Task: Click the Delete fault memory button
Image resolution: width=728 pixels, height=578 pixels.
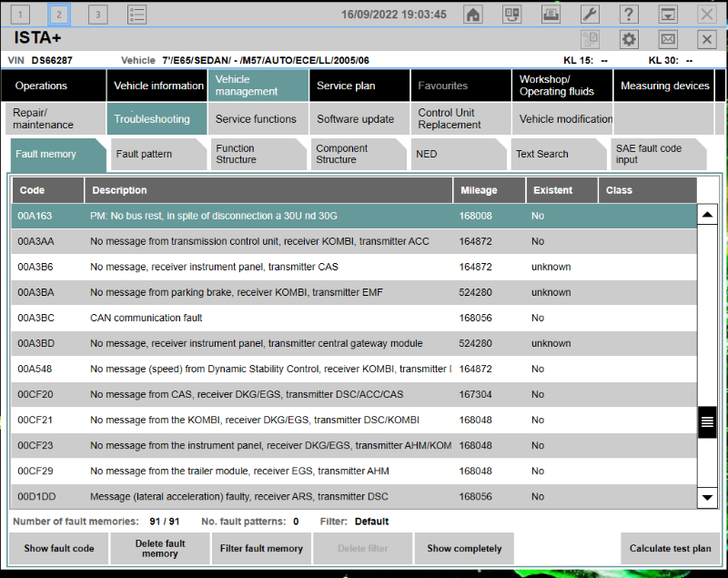Action: [160, 548]
